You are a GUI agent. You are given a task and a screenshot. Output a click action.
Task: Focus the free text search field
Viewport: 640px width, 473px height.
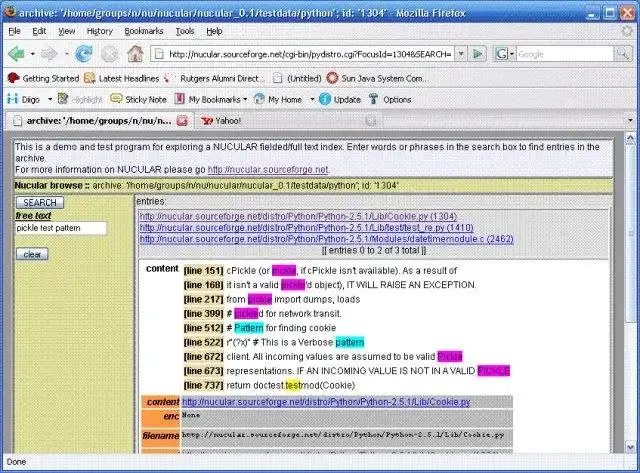[x=61, y=228]
